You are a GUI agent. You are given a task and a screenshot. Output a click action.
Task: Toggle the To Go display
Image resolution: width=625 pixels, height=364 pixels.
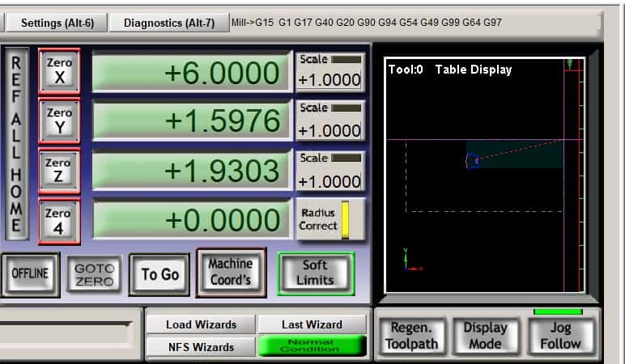159,274
